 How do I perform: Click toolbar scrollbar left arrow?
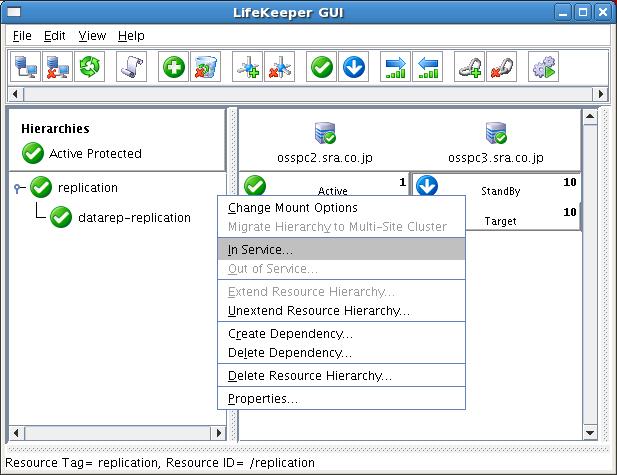click(x=15, y=94)
